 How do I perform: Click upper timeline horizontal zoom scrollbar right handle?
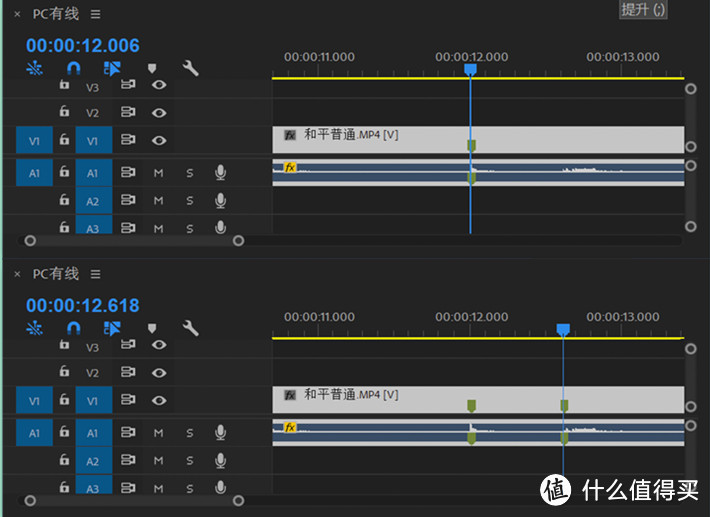(x=238, y=240)
